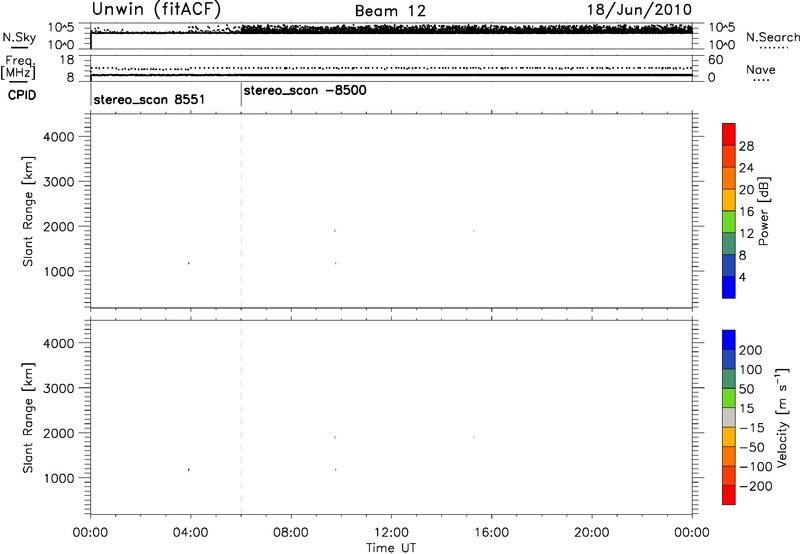
Task: Click the '-15' label on Velocity colorbar
Action: pyautogui.click(x=752, y=428)
